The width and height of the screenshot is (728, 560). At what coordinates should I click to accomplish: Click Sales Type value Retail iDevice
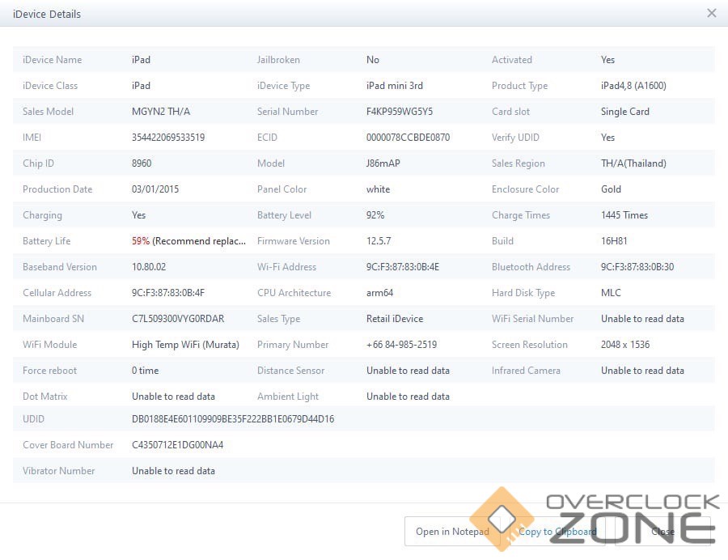395,319
